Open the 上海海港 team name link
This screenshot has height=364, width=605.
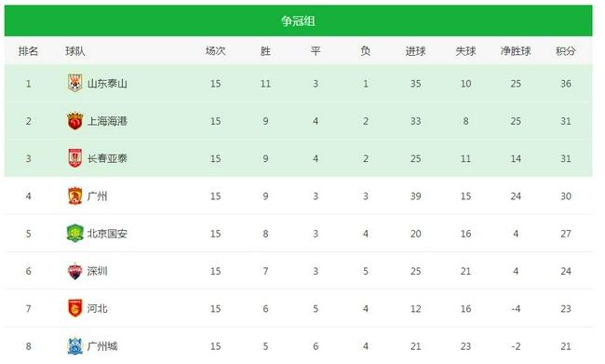[107, 121]
